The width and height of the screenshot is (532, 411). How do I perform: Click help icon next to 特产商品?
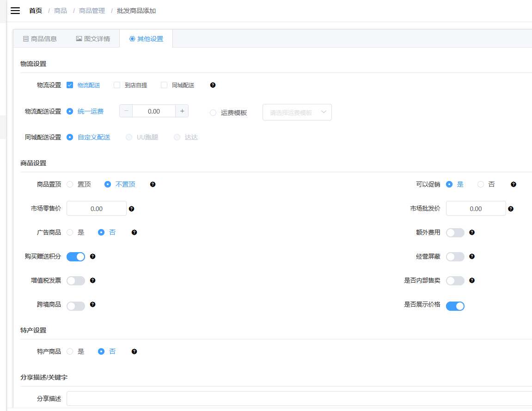[135, 351]
